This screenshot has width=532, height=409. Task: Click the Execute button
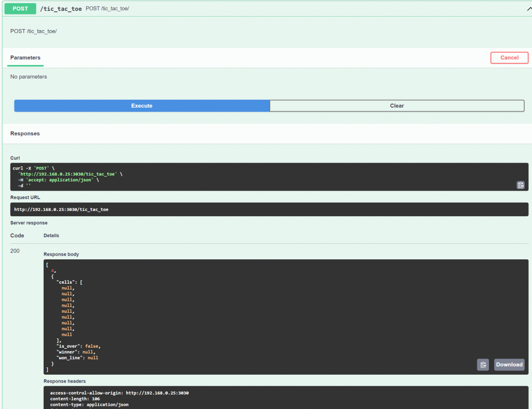(142, 105)
